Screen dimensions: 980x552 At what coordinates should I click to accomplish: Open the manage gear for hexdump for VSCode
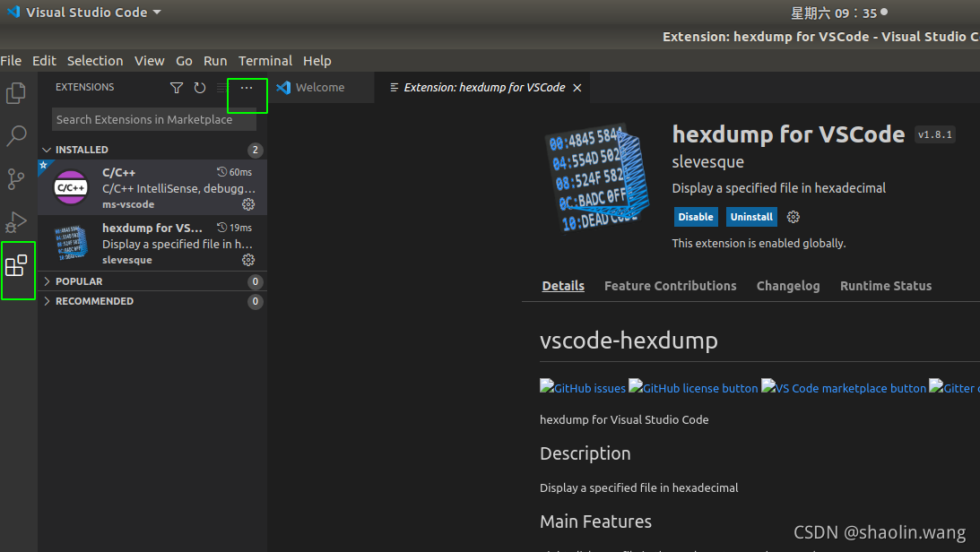pos(247,260)
